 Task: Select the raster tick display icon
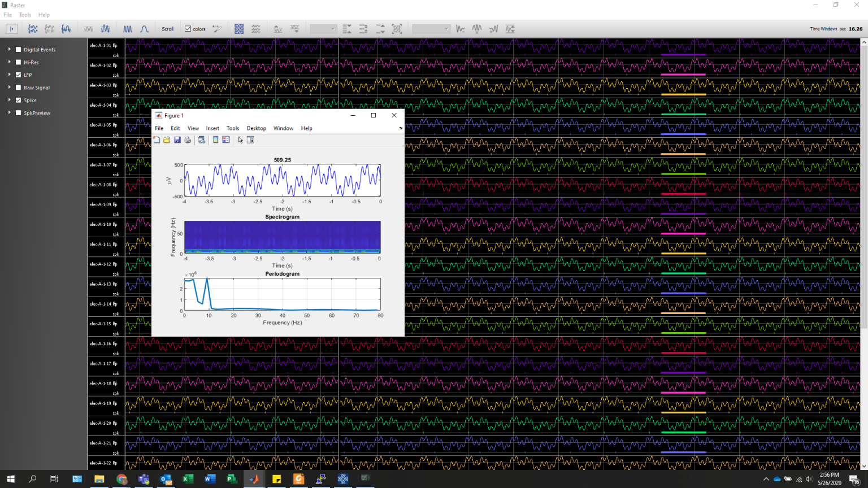click(50, 29)
